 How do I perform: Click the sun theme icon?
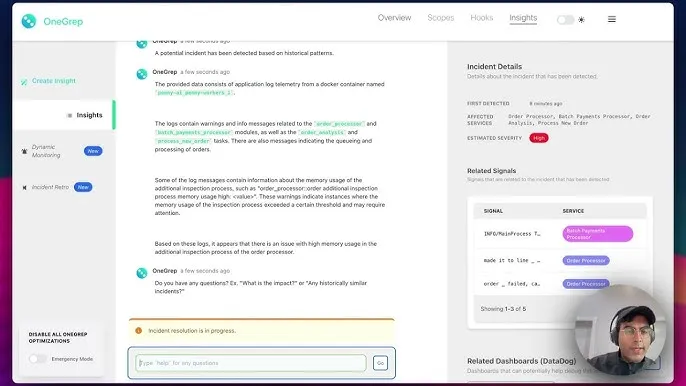[581, 20]
